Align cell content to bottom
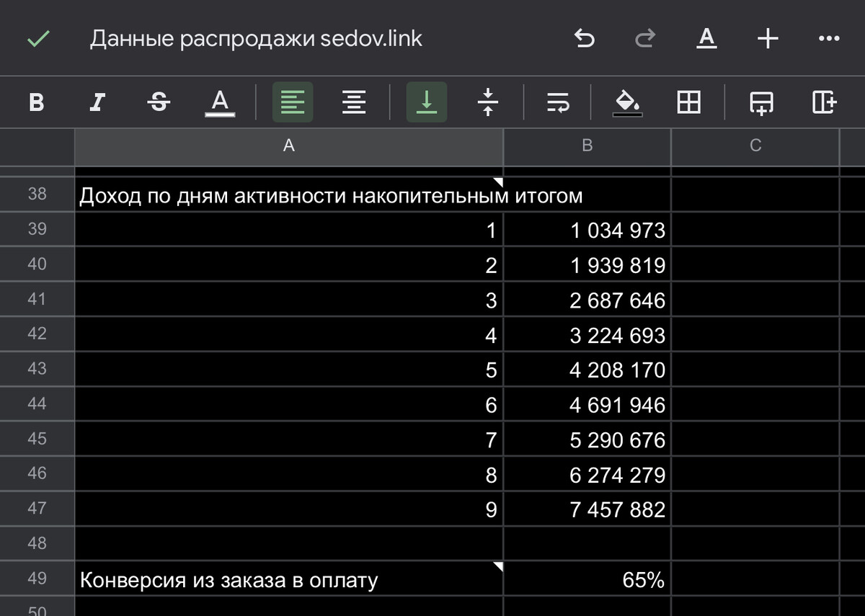Image resolution: width=865 pixels, height=616 pixels. (x=427, y=102)
